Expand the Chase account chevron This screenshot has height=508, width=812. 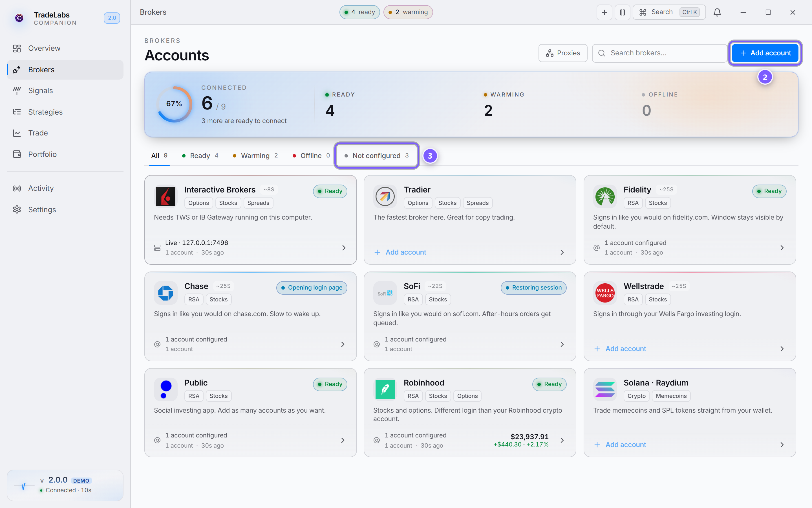coord(343,344)
